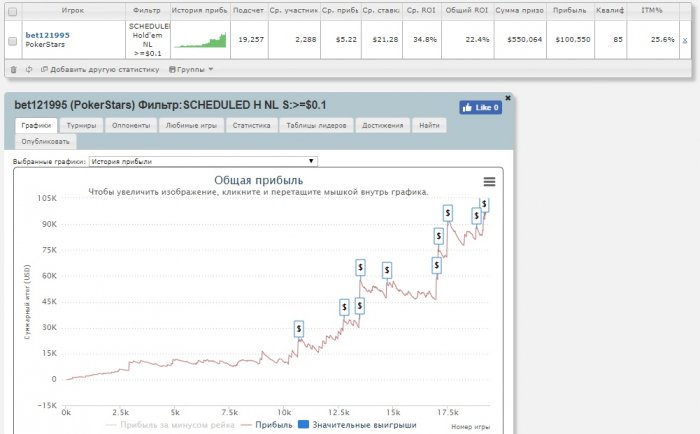Sort by 'Фильтр' column header

coord(146,10)
